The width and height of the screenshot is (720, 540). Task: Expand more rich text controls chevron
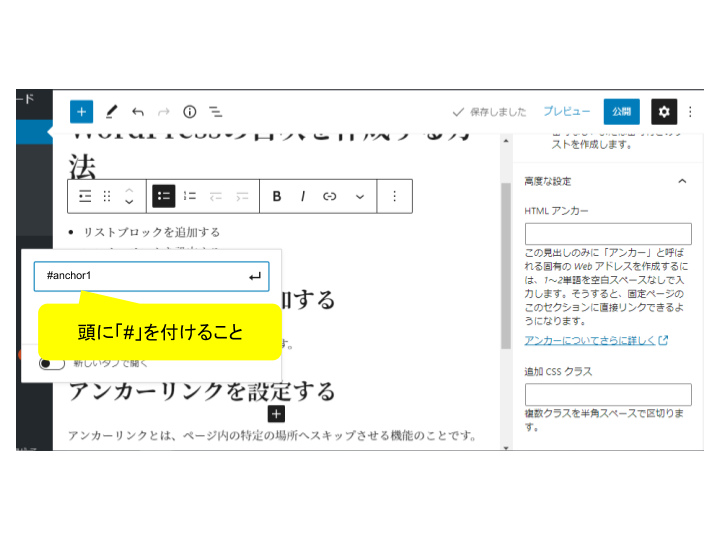(360, 196)
